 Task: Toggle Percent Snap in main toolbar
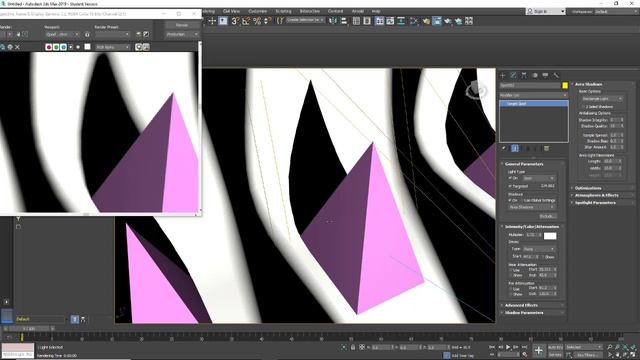(x=257, y=21)
